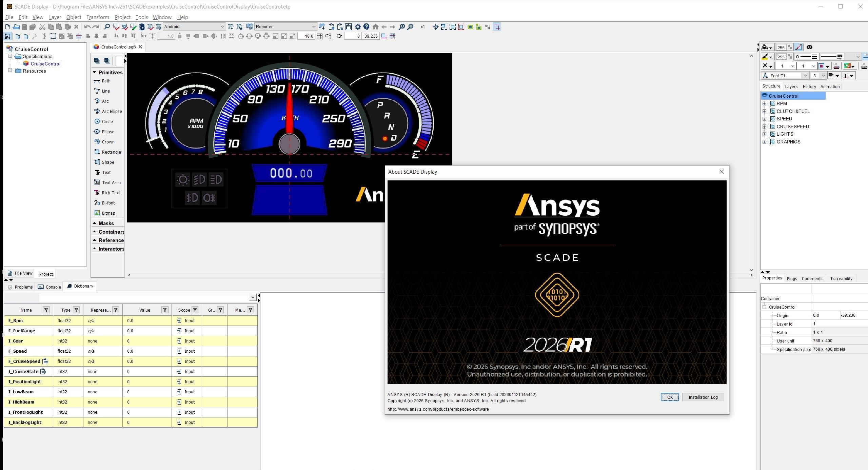Click the Home navigation icon
868x470 pixels.
tap(375, 27)
